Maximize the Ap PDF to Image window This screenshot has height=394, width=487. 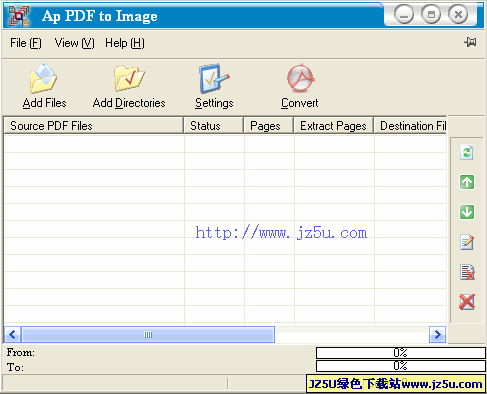click(431, 15)
